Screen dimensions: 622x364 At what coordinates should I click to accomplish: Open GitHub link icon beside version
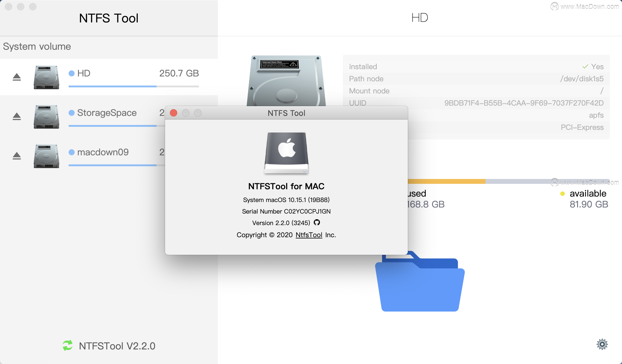coord(317,222)
